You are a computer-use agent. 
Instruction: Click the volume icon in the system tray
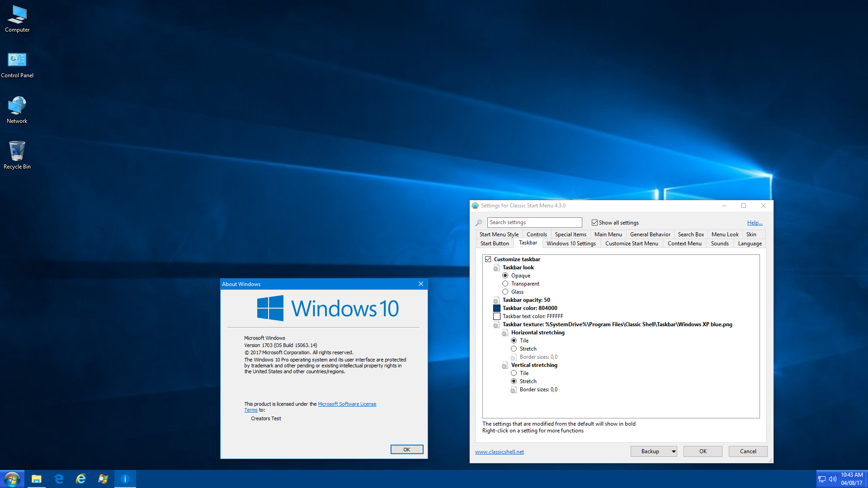(x=832, y=479)
